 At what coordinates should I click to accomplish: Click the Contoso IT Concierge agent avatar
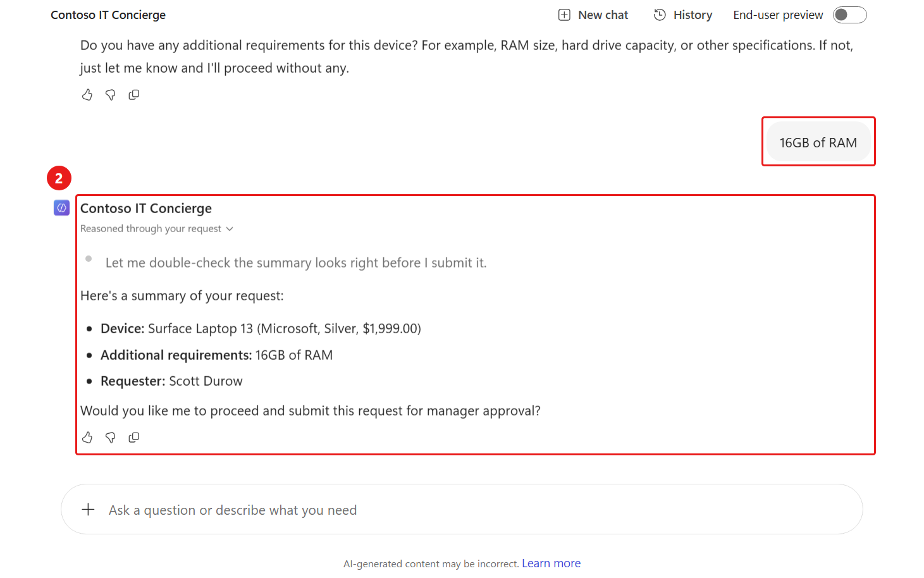61,207
